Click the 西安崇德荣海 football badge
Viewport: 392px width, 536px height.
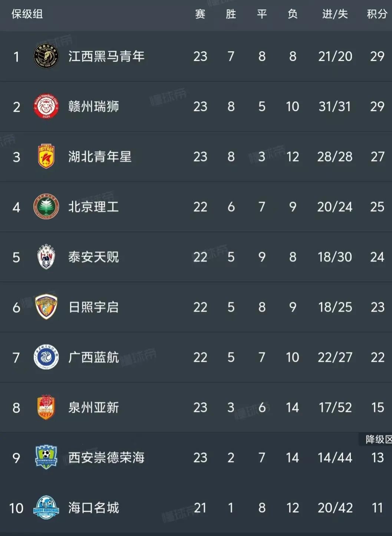tap(46, 457)
